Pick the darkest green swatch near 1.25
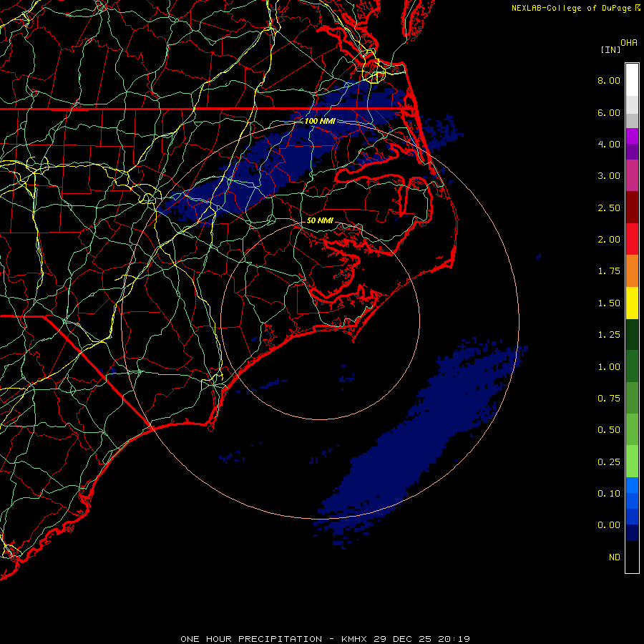This screenshot has height=644, width=644. point(632,334)
